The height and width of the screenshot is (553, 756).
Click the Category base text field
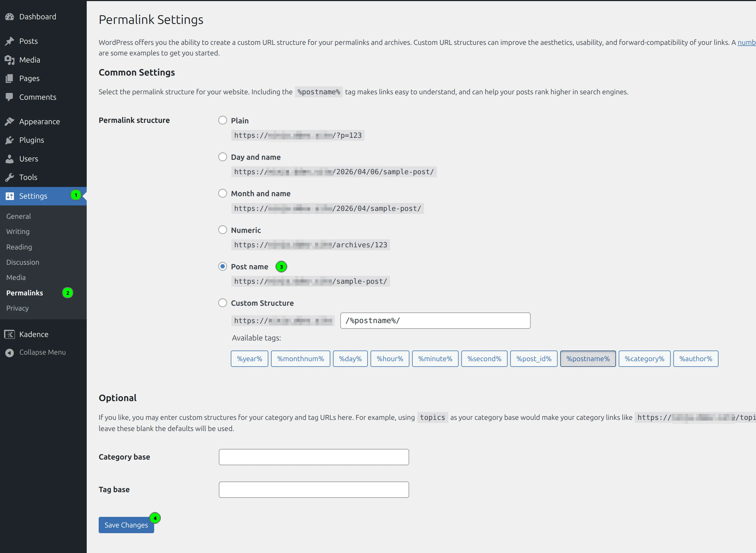point(314,457)
